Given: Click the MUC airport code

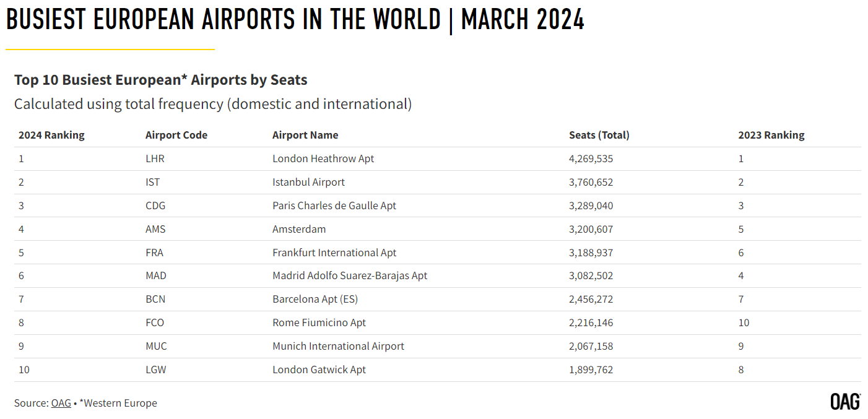Looking at the screenshot, I should pyautogui.click(x=156, y=346).
